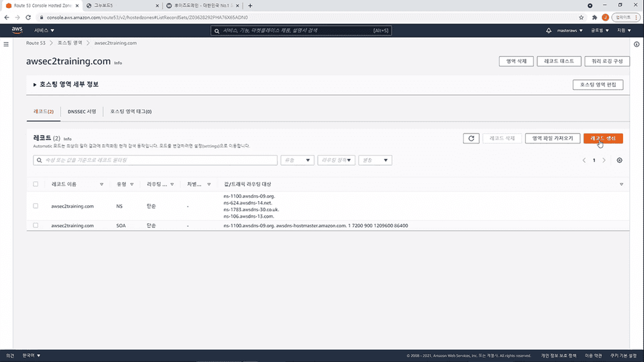This screenshot has height=362, width=644.
Task: Sort by 값/트래픽 라우팅 대상 column arrow
Action: [x=621, y=184]
